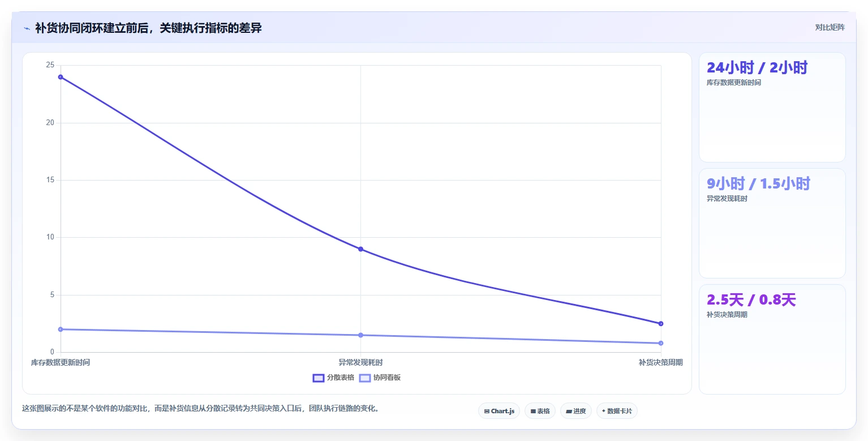Click the y-axis value 10

(x=50, y=237)
